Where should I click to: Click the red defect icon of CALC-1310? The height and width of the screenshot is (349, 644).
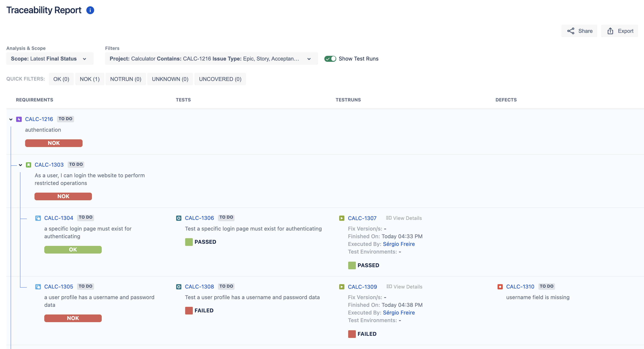pos(500,287)
